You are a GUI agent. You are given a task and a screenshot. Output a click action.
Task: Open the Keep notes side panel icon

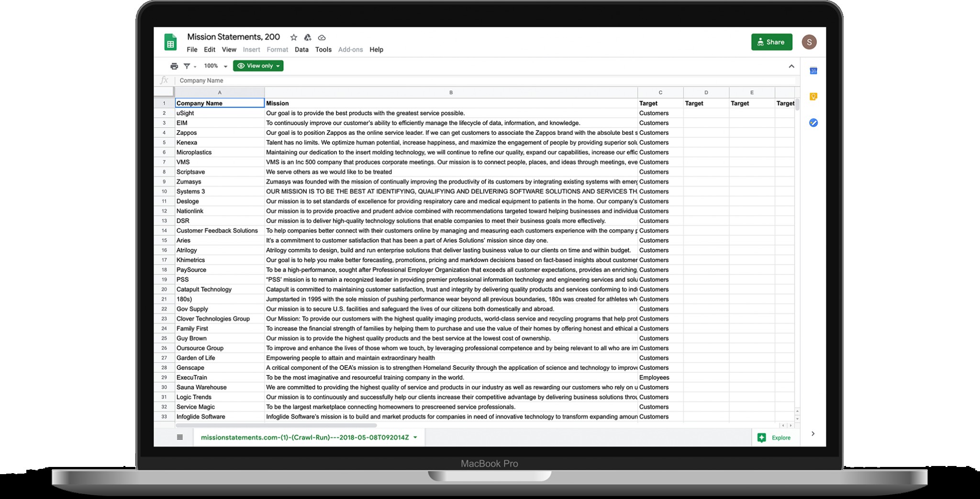(813, 97)
